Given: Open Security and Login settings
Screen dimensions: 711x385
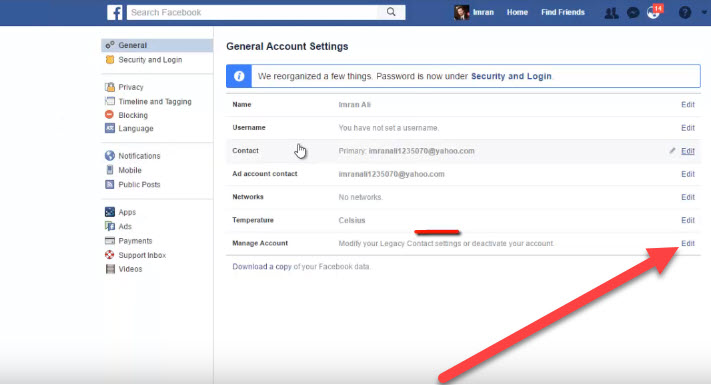Looking at the screenshot, I should (150, 60).
